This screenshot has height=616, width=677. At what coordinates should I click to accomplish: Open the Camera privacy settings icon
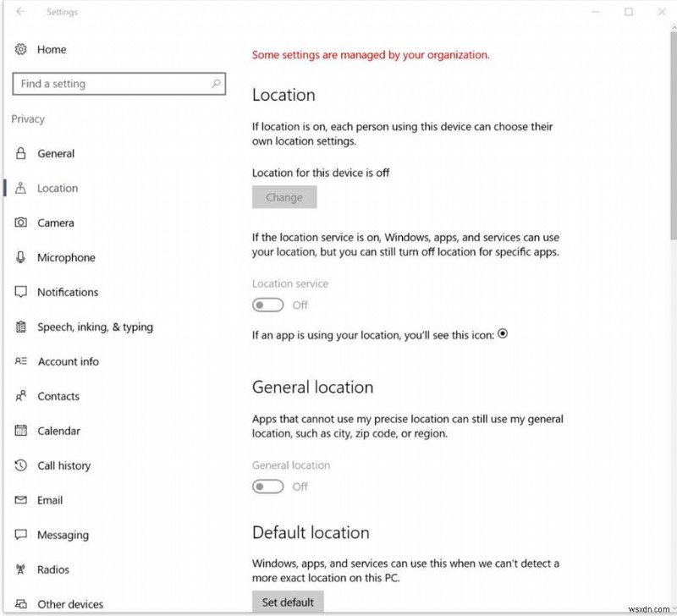coord(19,223)
